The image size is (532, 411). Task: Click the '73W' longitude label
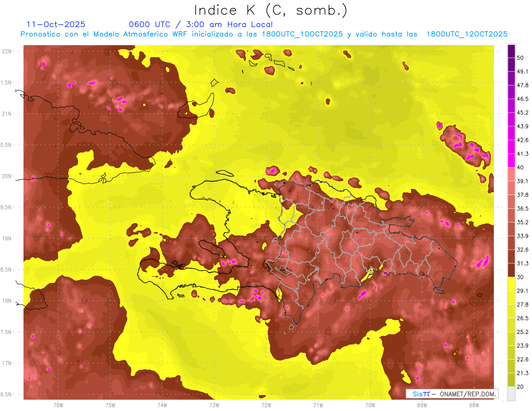click(214, 405)
